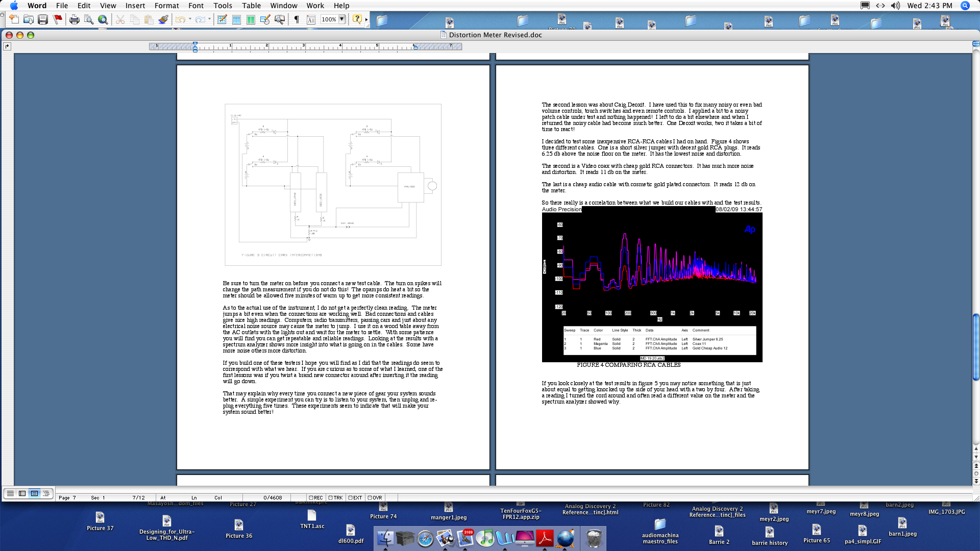This screenshot has width=980, height=551.
Task: Click the ruler tab-type selector
Action: [x=7, y=46]
